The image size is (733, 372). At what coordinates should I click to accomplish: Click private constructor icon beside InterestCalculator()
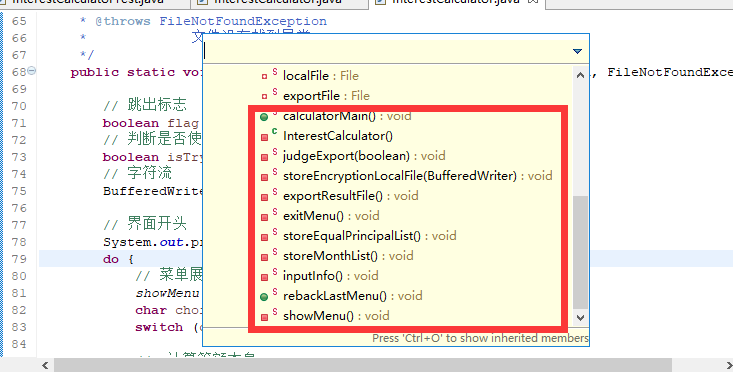click(x=264, y=137)
